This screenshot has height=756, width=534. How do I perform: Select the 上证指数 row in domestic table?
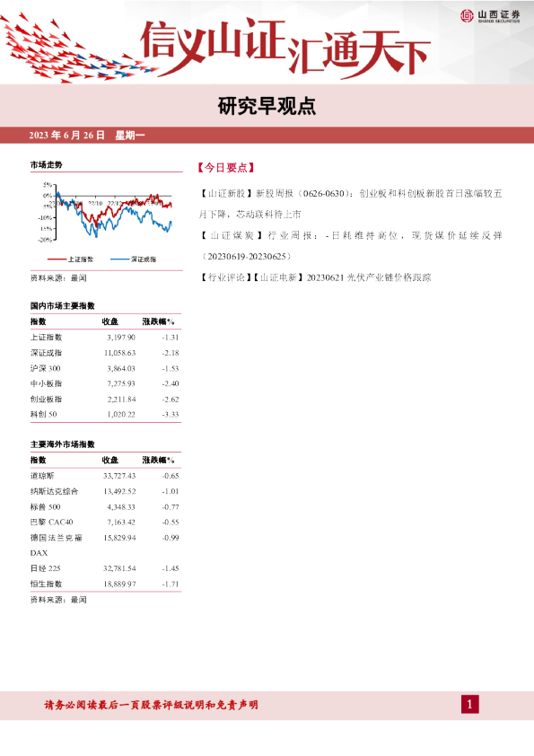pyautogui.click(x=105, y=338)
